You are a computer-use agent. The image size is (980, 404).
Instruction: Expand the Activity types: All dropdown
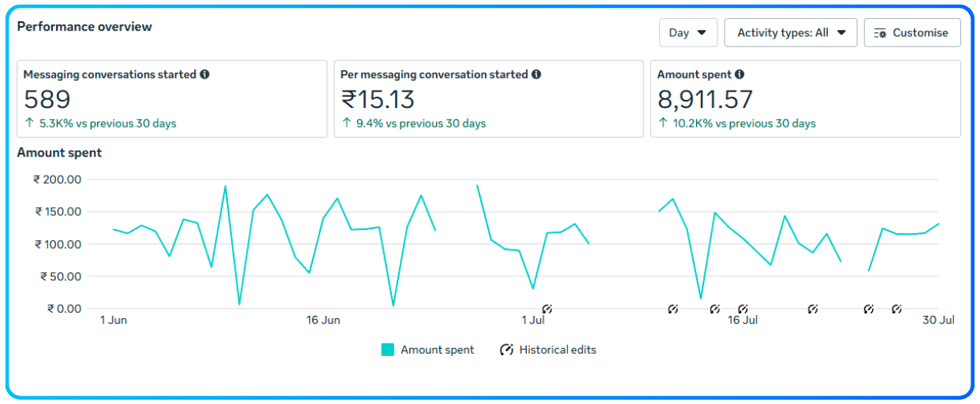pyautogui.click(x=790, y=33)
